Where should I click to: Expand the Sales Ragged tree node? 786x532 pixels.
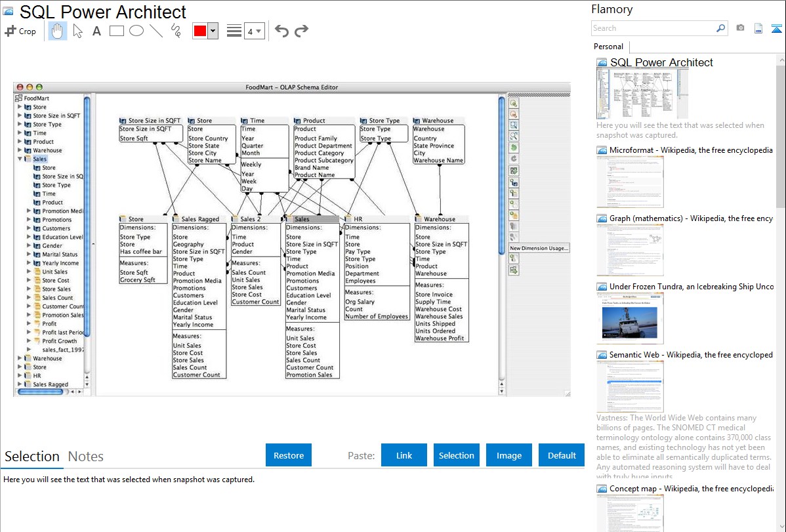20,384
